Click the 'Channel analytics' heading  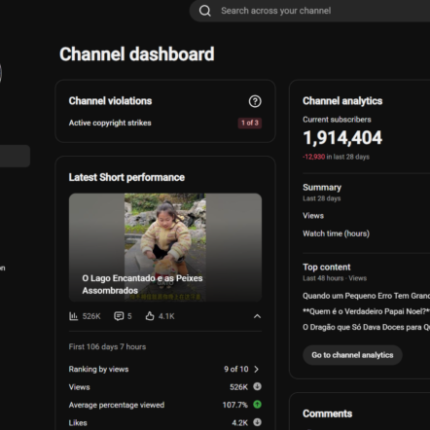click(342, 101)
